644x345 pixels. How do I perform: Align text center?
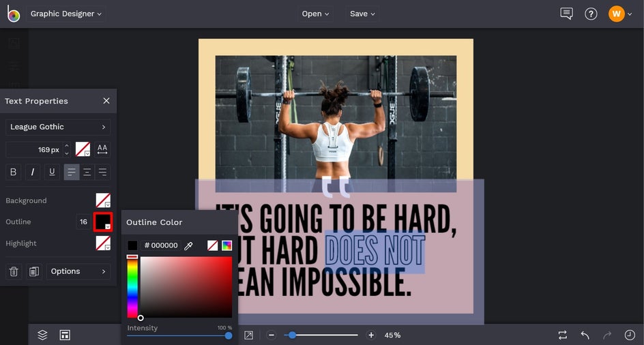87,172
